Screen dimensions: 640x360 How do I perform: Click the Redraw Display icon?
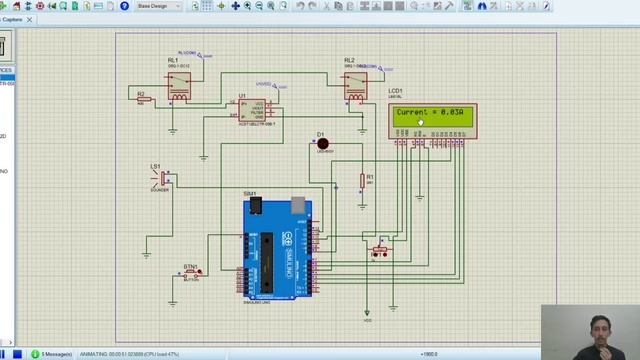(x=195, y=6)
